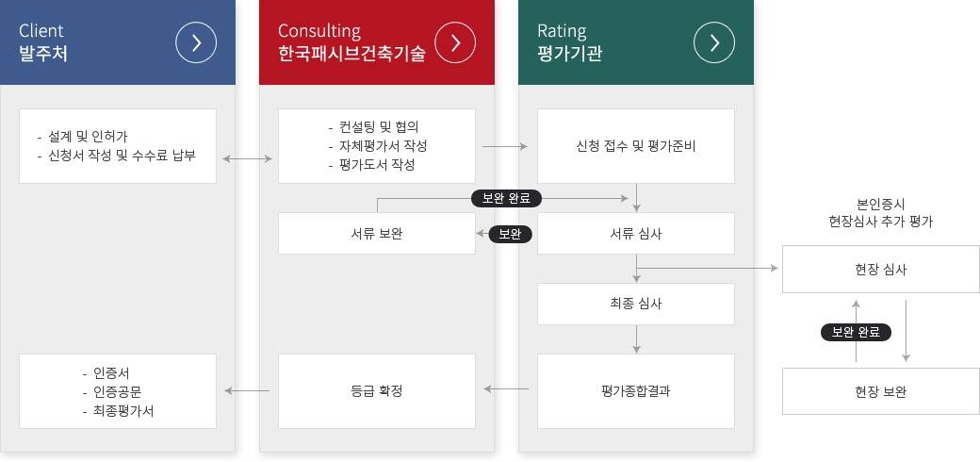Select the 현장 심사 box
The image size is (980, 462).
click(x=881, y=270)
